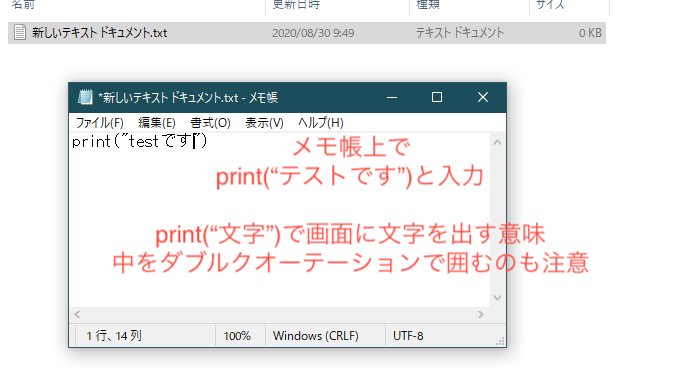
Task: Click the vertical scrollbar up arrow
Action: click(x=497, y=142)
